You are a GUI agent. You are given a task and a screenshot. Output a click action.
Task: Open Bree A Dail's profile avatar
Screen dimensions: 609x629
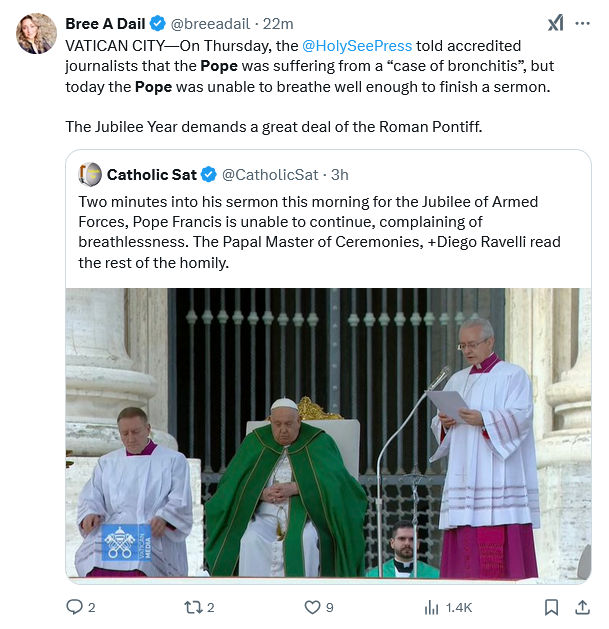tap(36, 34)
